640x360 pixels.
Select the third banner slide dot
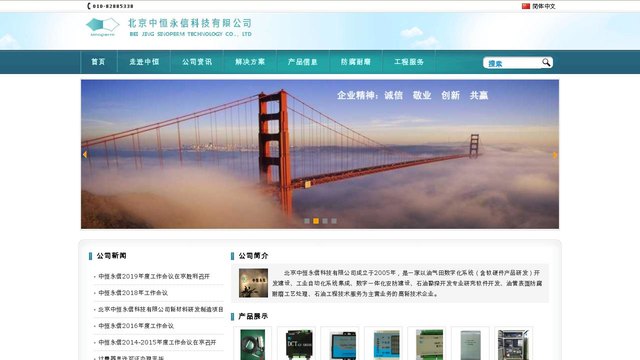[325, 221]
